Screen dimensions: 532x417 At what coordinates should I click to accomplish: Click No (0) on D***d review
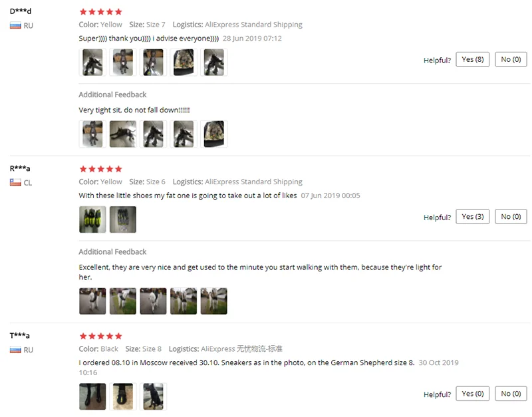point(511,59)
